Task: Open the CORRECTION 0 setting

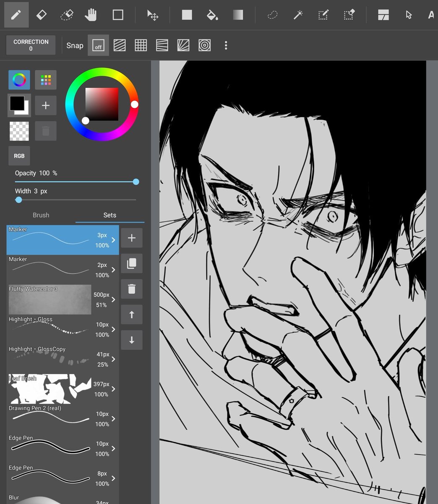Action: coord(31,45)
